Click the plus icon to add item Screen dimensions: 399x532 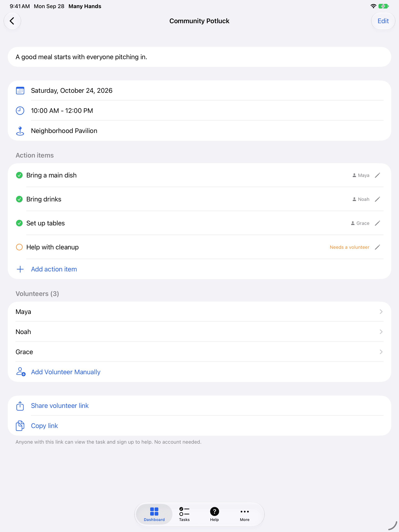pyautogui.click(x=20, y=269)
